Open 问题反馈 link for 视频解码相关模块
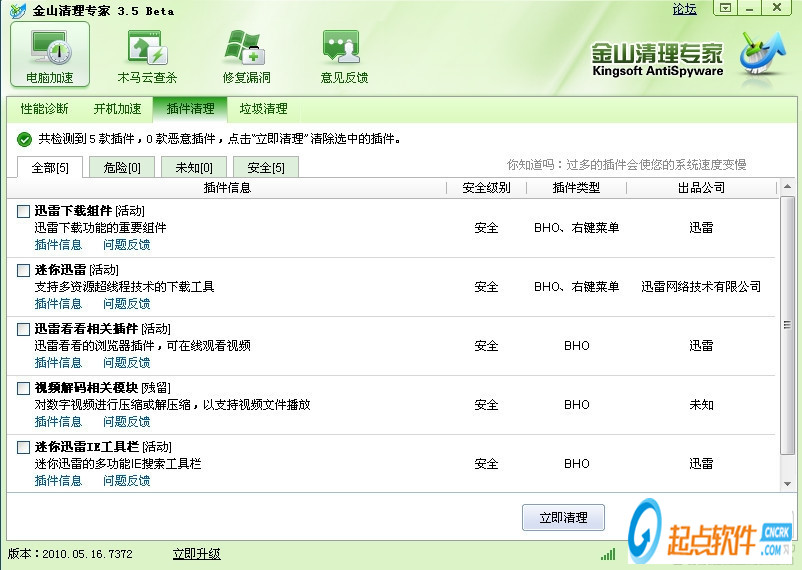The width and height of the screenshot is (802, 570). point(126,422)
